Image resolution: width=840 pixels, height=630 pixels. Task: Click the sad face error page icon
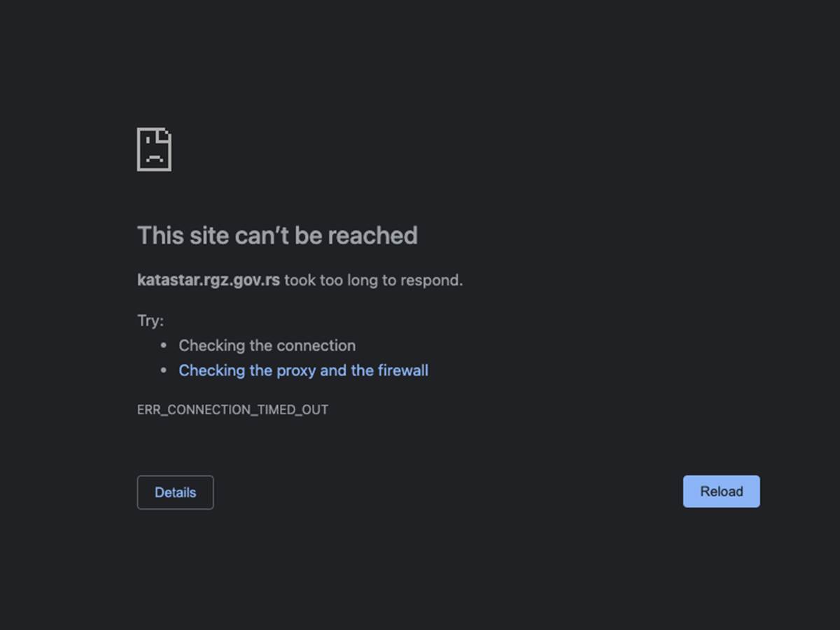pos(154,149)
